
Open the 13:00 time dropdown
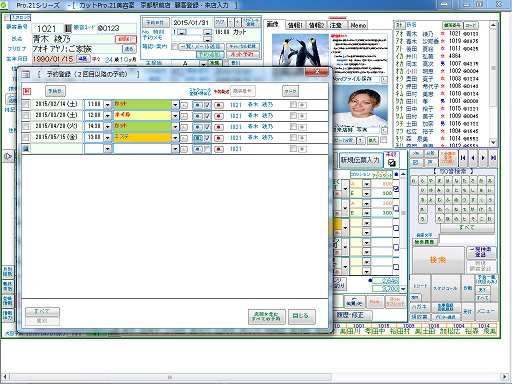pos(107,138)
